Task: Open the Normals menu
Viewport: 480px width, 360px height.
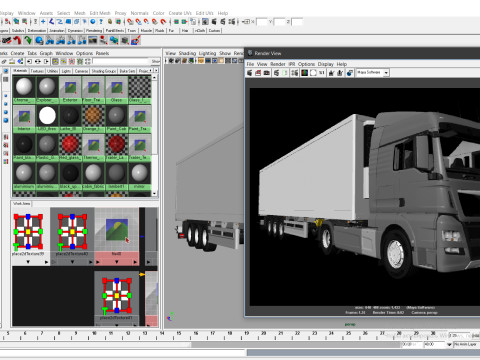Action: click(x=139, y=13)
